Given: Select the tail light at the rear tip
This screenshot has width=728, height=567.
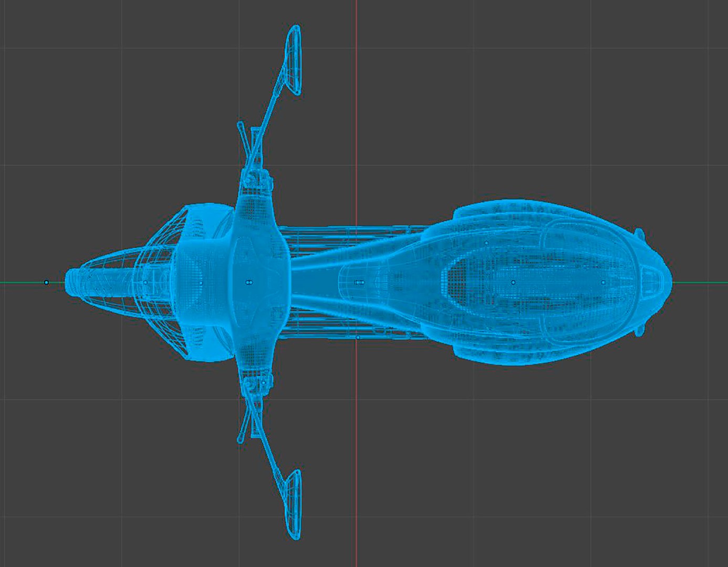Looking at the screenshot, I should [x=651, y=282].
